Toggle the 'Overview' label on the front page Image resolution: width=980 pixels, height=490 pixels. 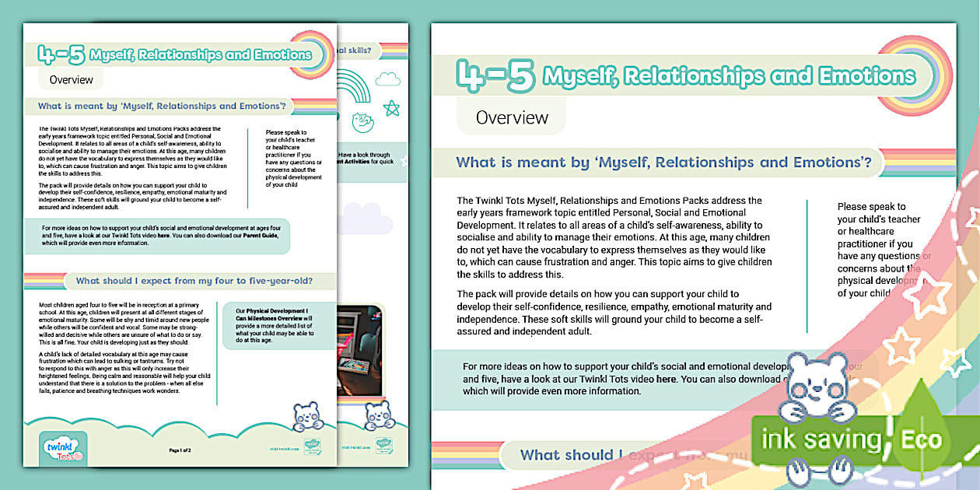[x=71, y=79]
